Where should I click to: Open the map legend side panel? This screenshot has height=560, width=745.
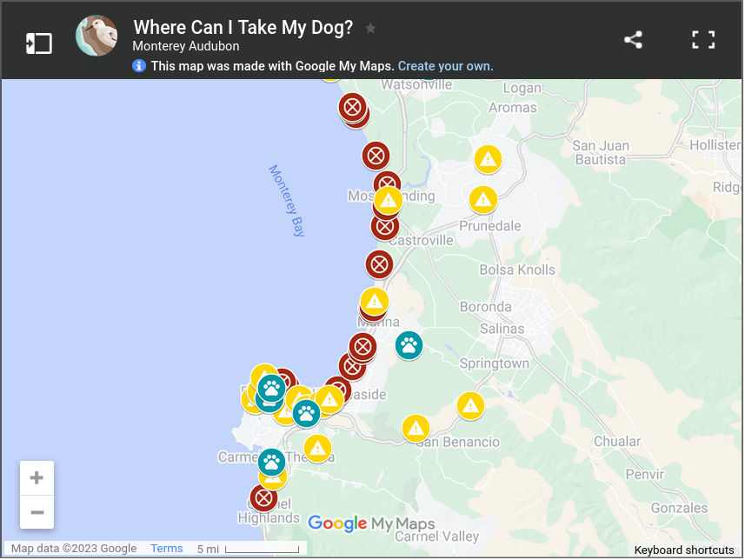point(38,43)
